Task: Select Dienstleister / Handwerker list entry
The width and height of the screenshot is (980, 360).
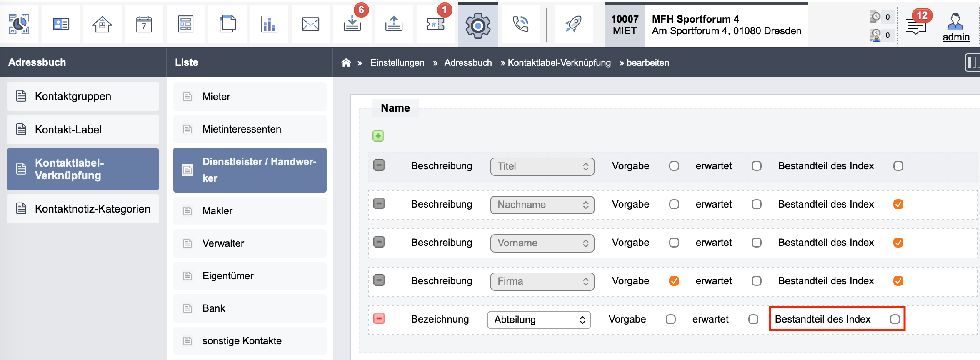Action: 250,170
